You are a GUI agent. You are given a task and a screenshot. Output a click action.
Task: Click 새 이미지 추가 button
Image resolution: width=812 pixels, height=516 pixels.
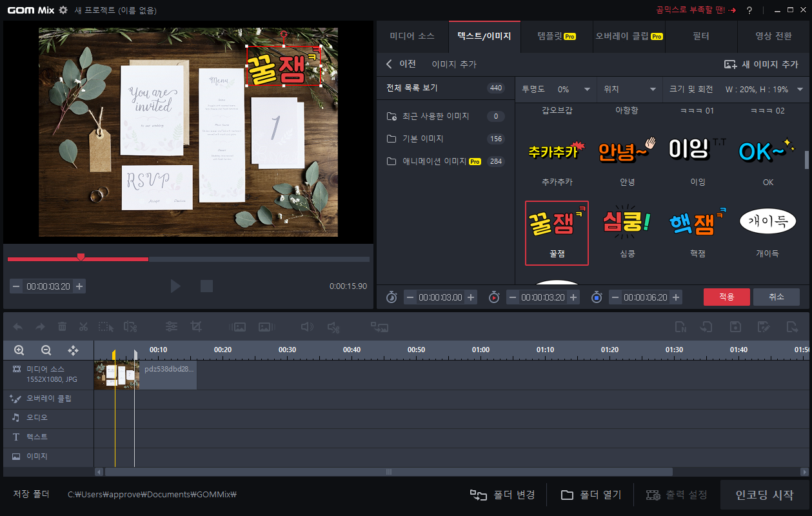click(x=761, y=64)
